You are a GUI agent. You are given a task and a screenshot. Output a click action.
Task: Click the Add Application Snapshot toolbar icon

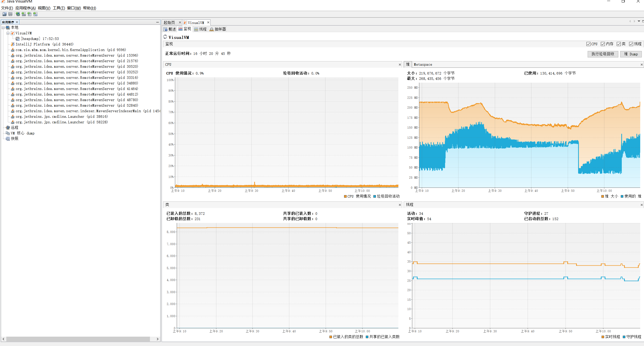pyautogui.click(x=35, y=14)
